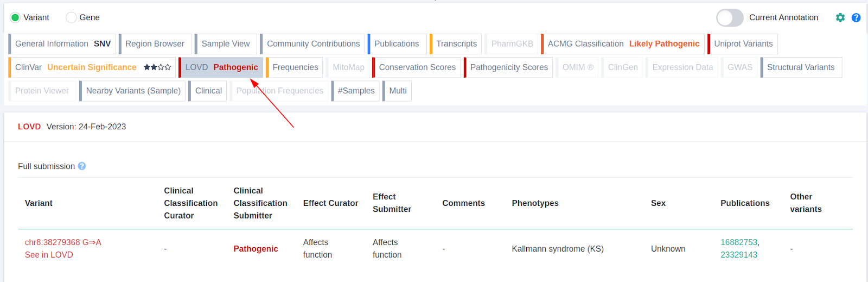Screen dimensions: 868x282
Task: Open the ACMG Classification tab
Action: (623, 44)
